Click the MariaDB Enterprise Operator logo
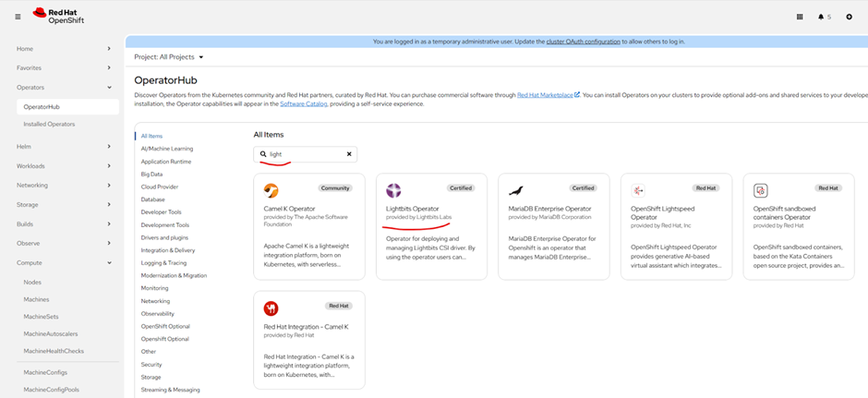The image size is (868, 398). (516, 191)
